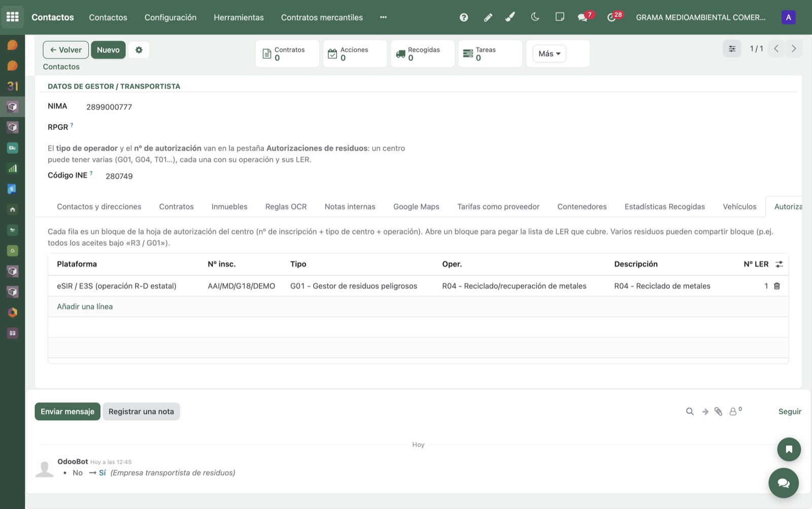Go to previous record arrow
This screenshot has height=509, width=812.
point(776,49)
